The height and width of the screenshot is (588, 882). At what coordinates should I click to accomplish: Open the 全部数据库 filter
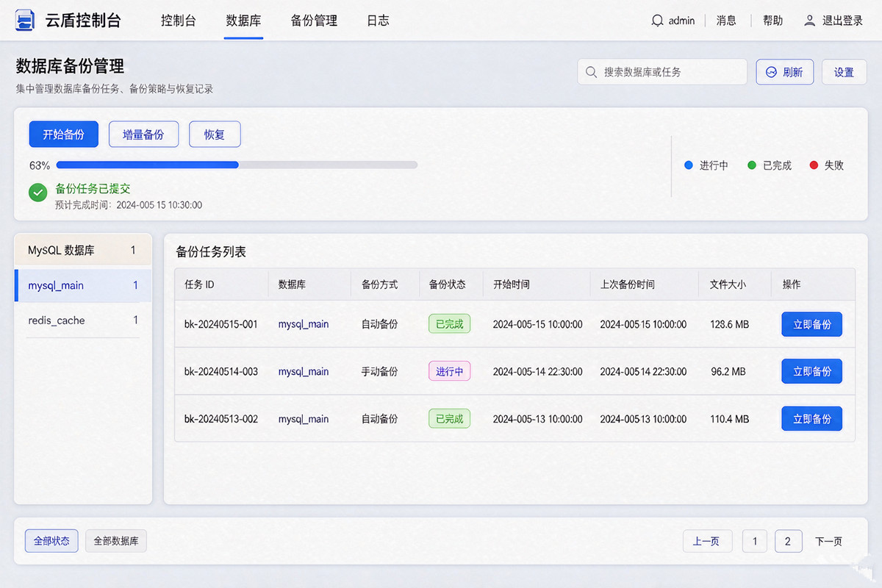[x=116, y=541]
